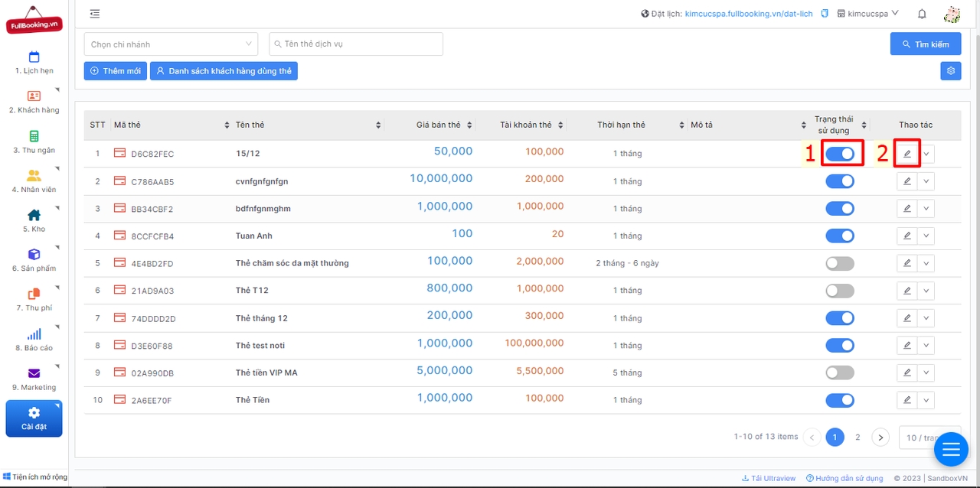This screenshot has height=488, width=980.
Task: Open the kimcucspa account dropdown
Action: (868, 14)
